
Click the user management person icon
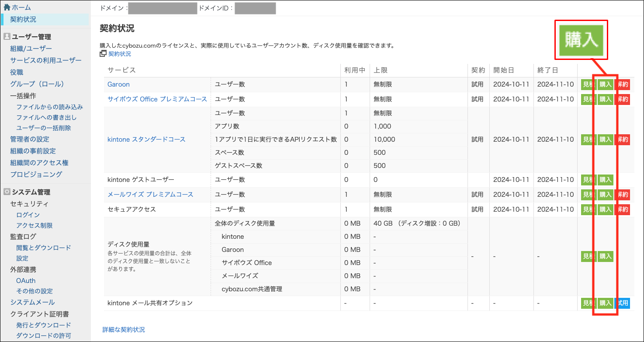point(7,37)
